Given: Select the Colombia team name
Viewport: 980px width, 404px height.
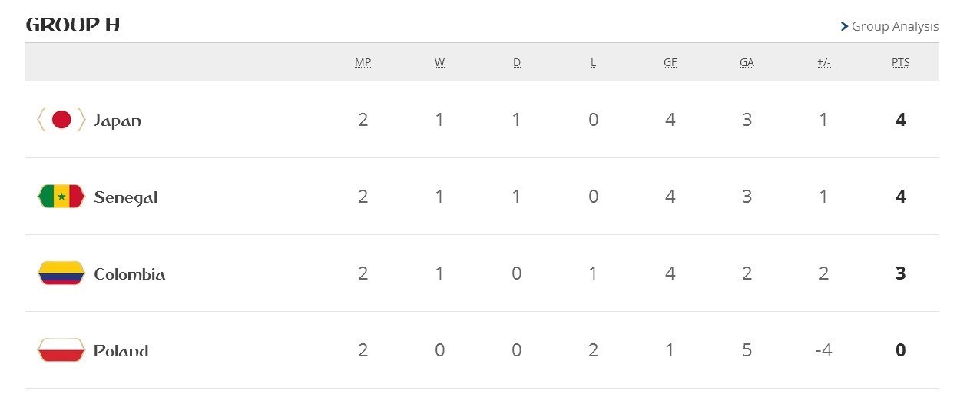Looking at the screenshot, I should [x=129, y=274].
